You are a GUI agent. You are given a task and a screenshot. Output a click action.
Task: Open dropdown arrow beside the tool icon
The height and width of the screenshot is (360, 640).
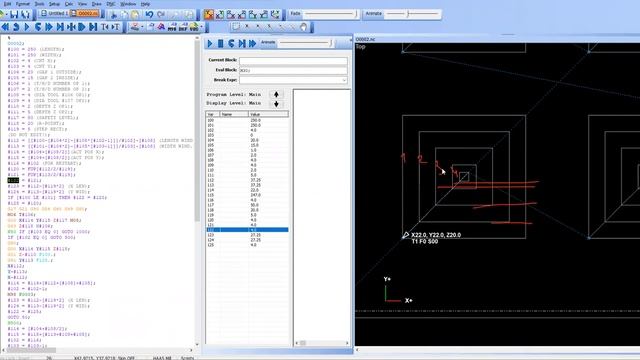[142, 27]
